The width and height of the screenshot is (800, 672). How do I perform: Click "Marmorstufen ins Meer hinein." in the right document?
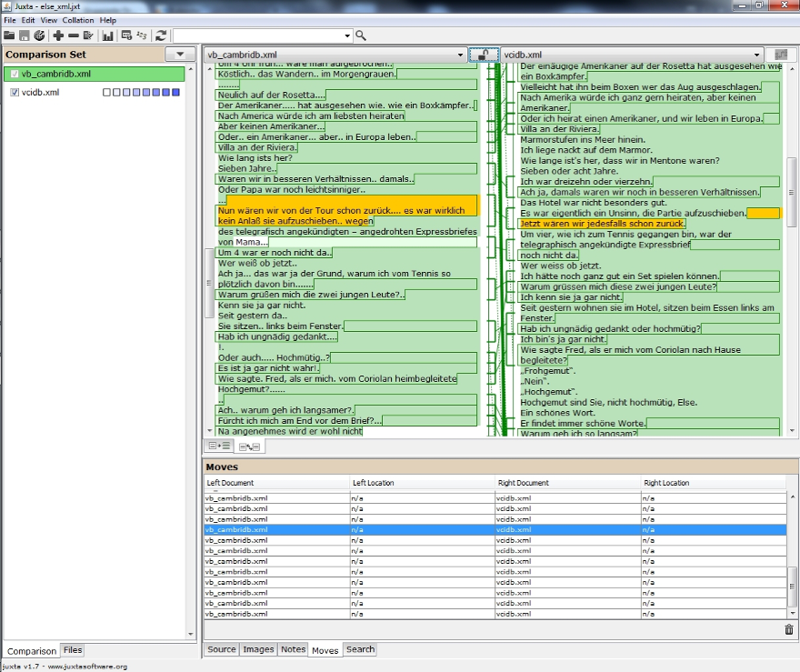point(583,139)
